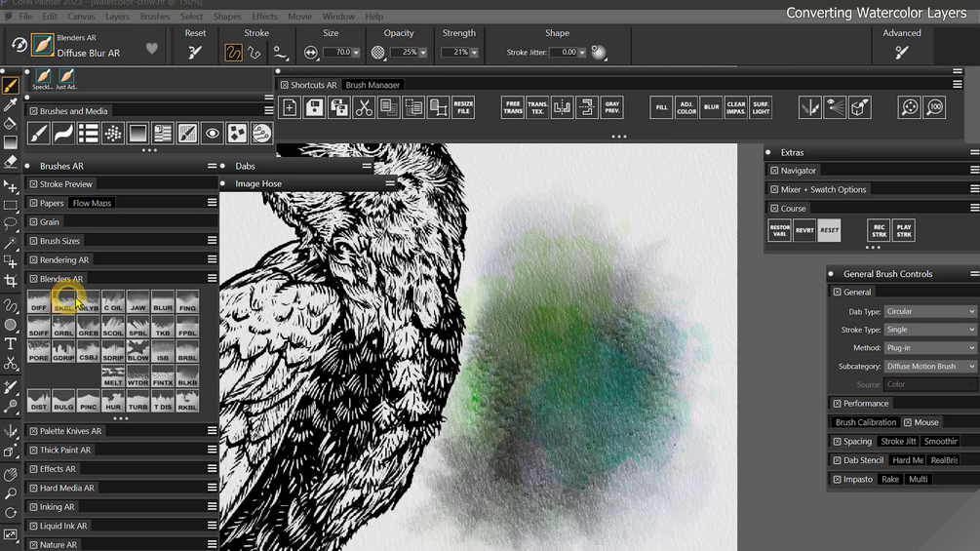980x551 pixels.
Task: Click the RESIZE FILE shortcut
Action: click(x=463, y=107)
